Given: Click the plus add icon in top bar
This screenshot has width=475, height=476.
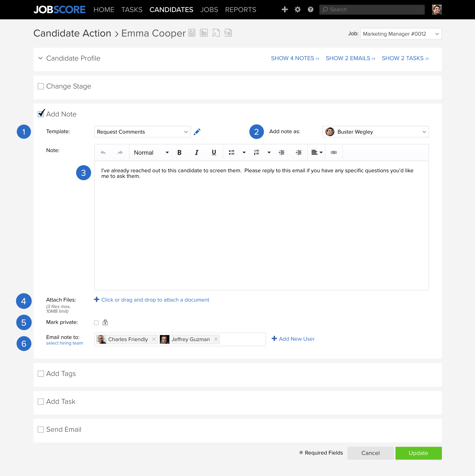Looking at the screenshot, I should coord(285,9).
